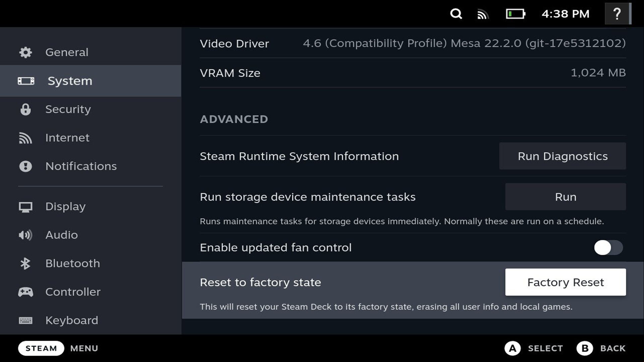Toggle Enable updated fan control switch
644x362 pixels.
[x=608, y=248]
